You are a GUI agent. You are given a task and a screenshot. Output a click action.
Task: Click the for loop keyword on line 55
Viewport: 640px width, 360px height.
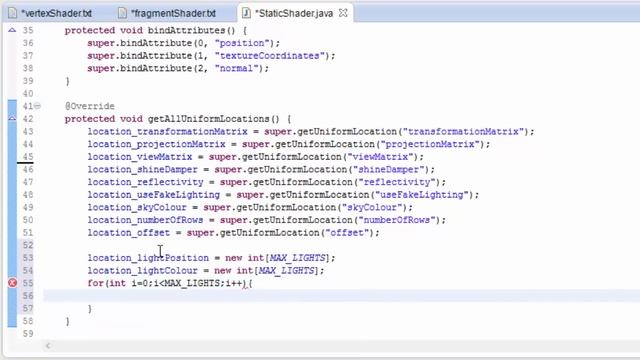[96, 283]
